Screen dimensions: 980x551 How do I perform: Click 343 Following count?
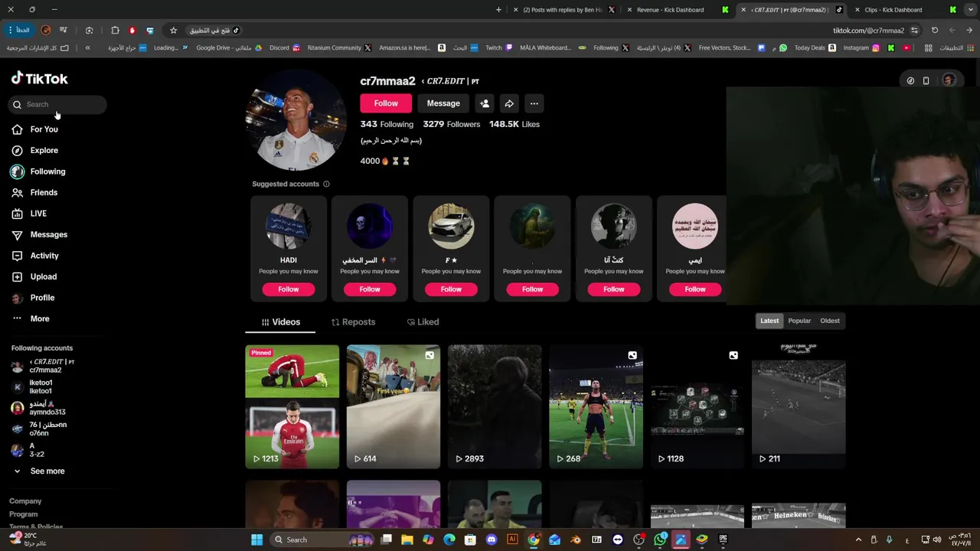pos(387,124)
